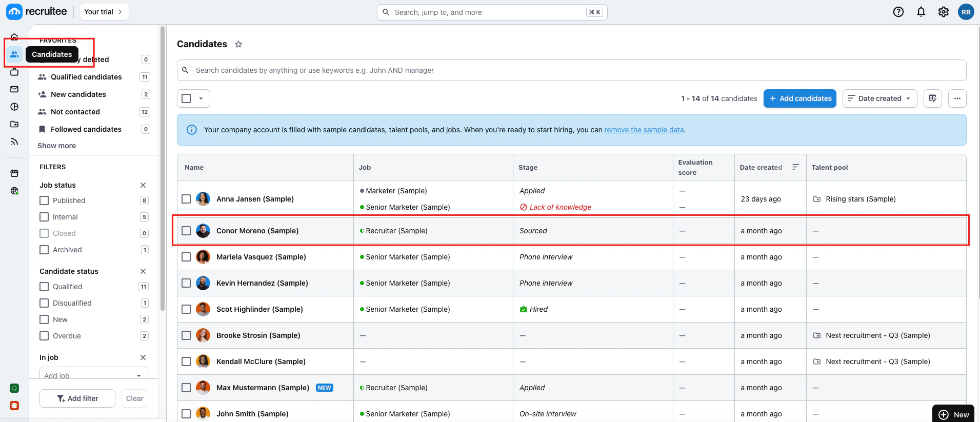This screenshot has width=980, height=422.
Task: Open the RR user avatar menu
Action: pyautogui.click(x=966, y=12)
